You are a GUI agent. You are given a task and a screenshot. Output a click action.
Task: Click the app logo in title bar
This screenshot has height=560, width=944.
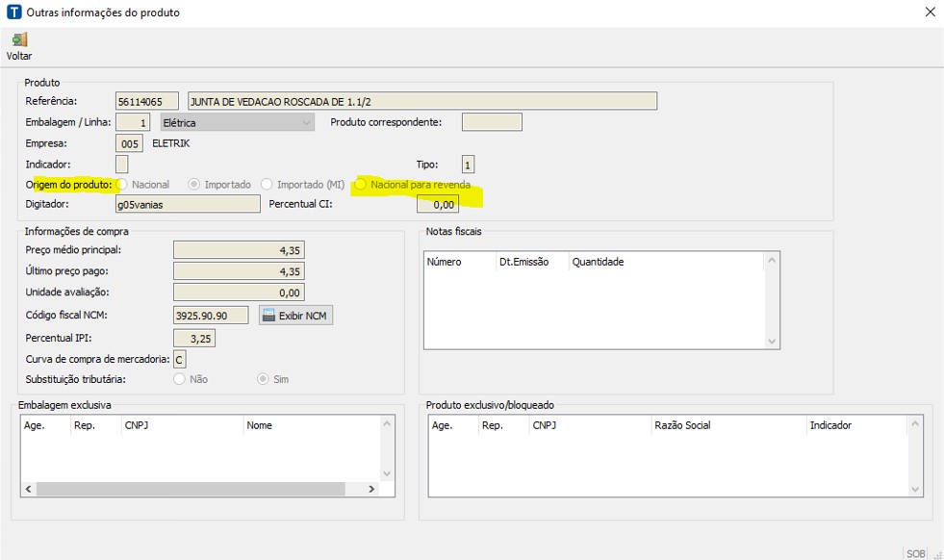[13, 13]
